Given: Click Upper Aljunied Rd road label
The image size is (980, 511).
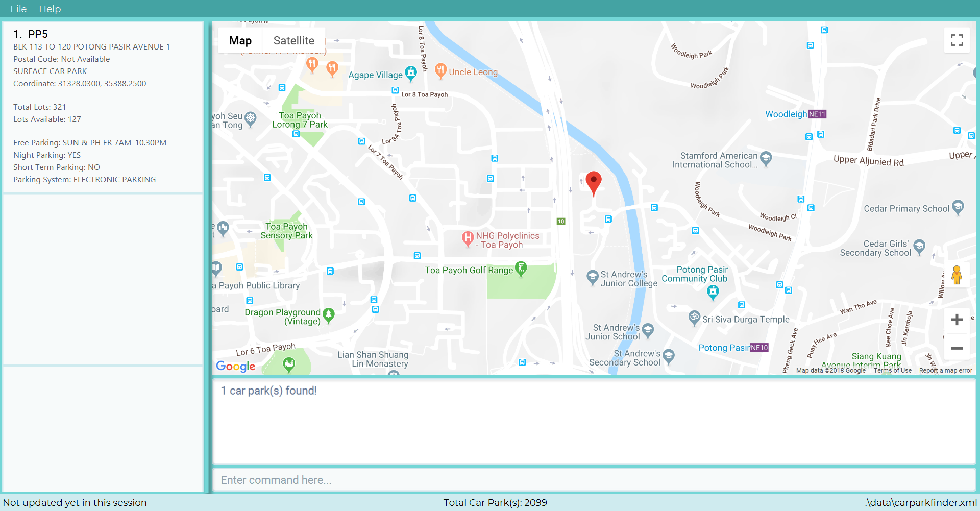Looking at the screenshot, I should [869, 161].
